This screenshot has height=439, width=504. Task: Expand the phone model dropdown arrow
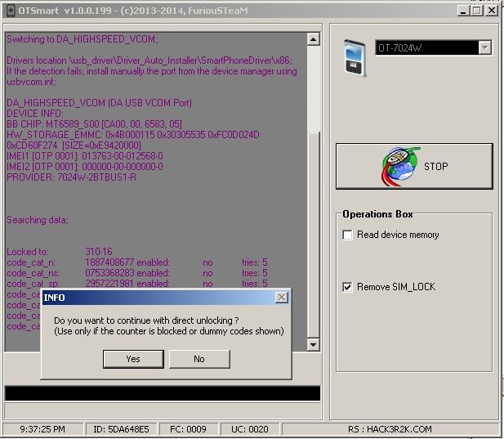click(x=485, y=48)
